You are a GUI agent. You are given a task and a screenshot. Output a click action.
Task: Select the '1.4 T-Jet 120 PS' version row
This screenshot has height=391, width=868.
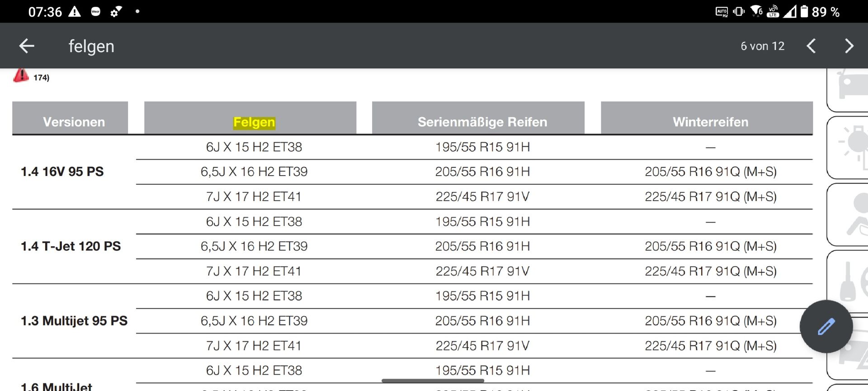click(71, 246)
